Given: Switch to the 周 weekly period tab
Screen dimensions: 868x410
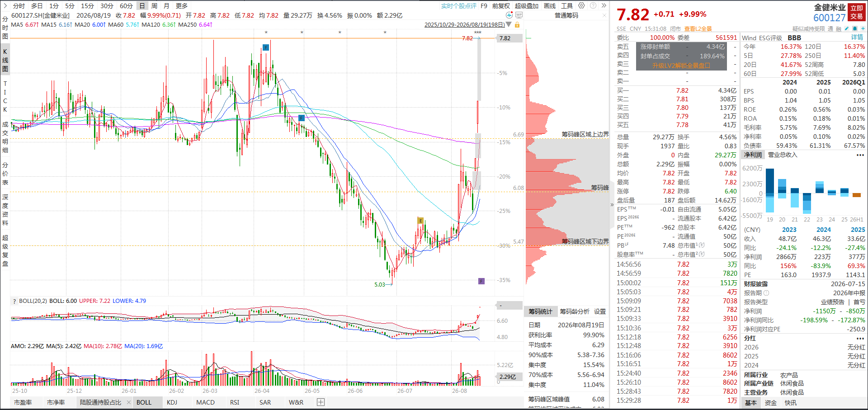Looking at the screenshot, I should tap(154, 6).
